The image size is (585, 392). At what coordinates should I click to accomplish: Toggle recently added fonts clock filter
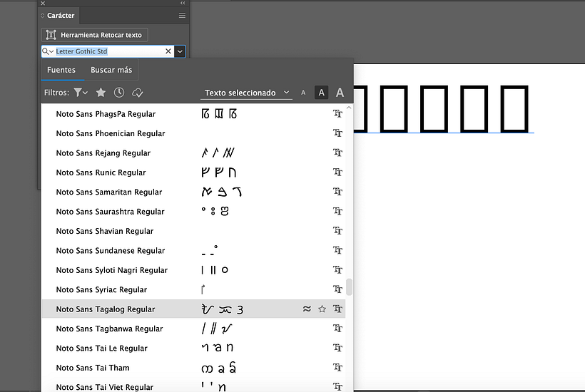coord(119,93)
